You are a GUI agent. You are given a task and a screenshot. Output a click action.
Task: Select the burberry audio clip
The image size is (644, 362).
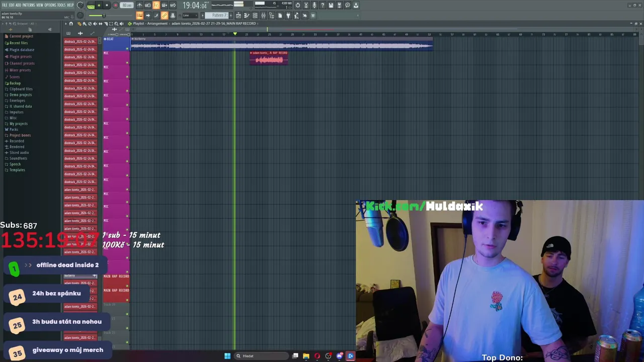pos(282,44)
